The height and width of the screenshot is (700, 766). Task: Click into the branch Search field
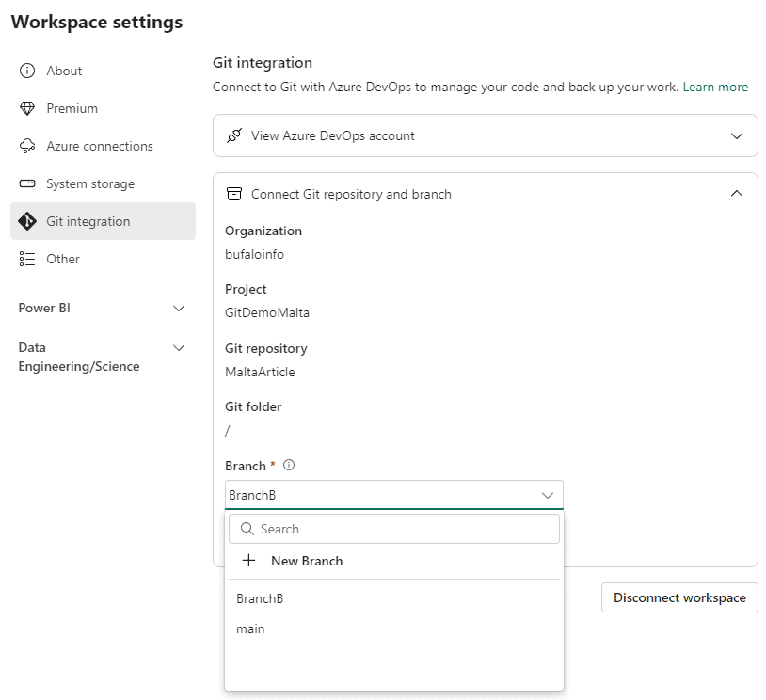coord(393,529)
